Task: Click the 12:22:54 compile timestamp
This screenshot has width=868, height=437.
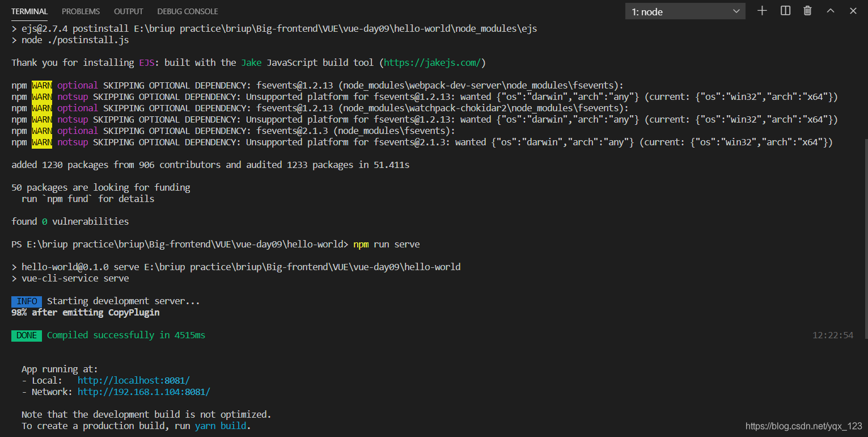Action: [x=833, y=335]
